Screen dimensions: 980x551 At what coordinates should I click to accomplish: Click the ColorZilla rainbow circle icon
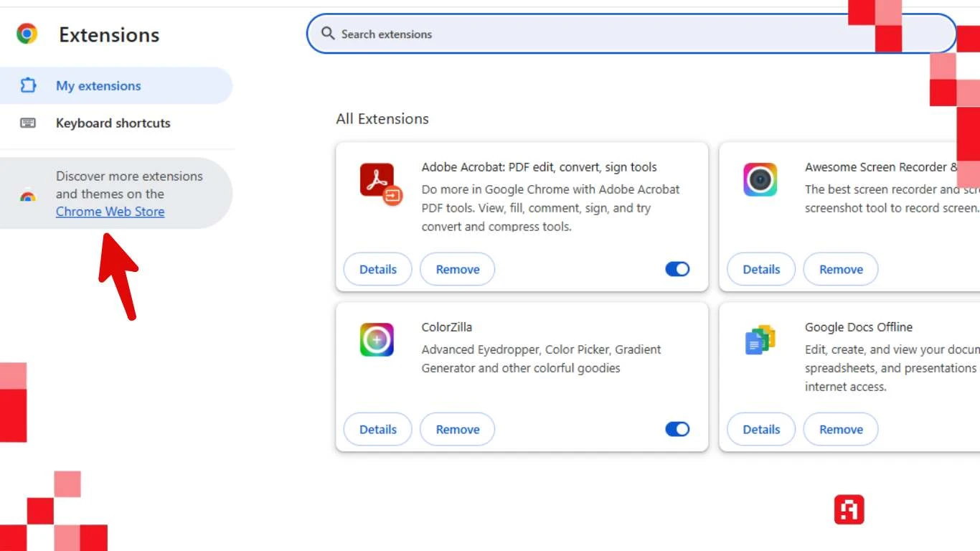[x=377, y=339]
